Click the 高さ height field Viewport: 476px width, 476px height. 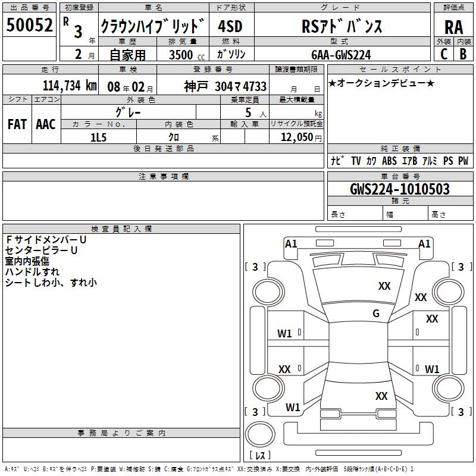[x=450, y=213]
